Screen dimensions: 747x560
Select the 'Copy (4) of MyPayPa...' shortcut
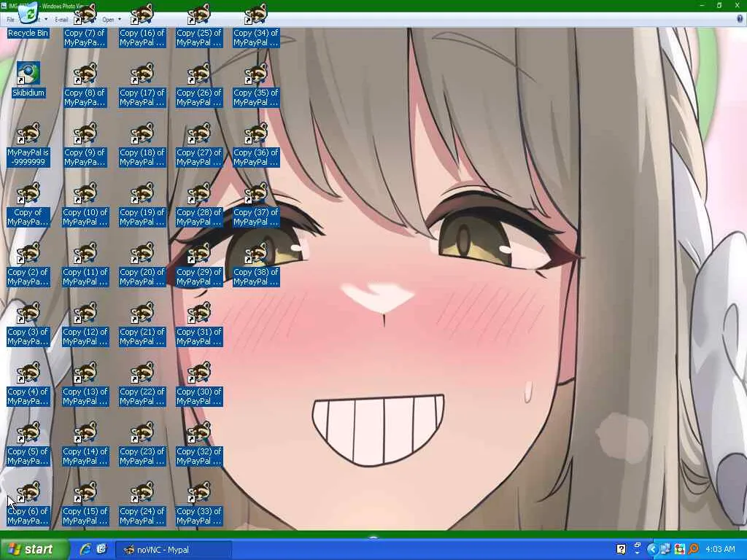pos(28,384)
